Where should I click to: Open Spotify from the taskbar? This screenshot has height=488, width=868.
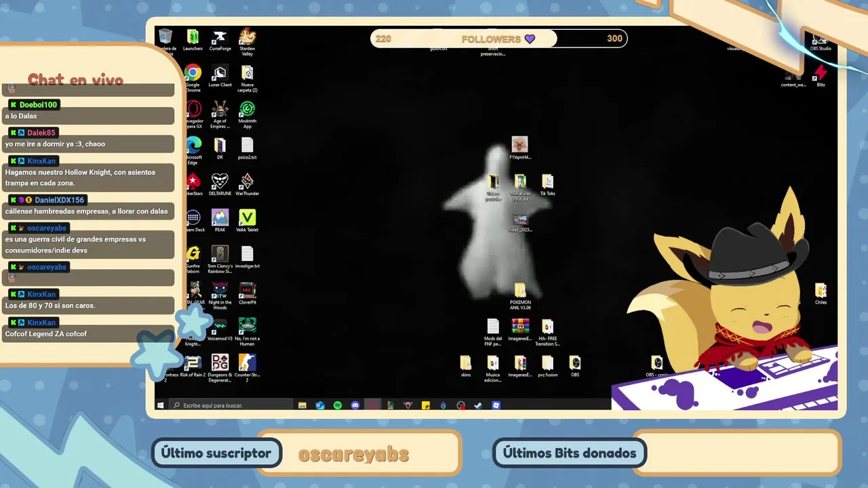(338, 405)
